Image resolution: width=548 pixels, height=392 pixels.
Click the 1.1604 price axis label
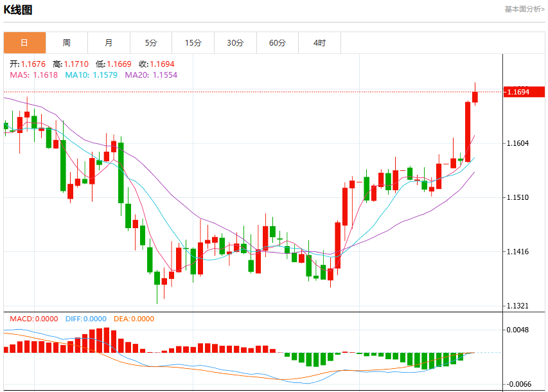tap(518, 143)
